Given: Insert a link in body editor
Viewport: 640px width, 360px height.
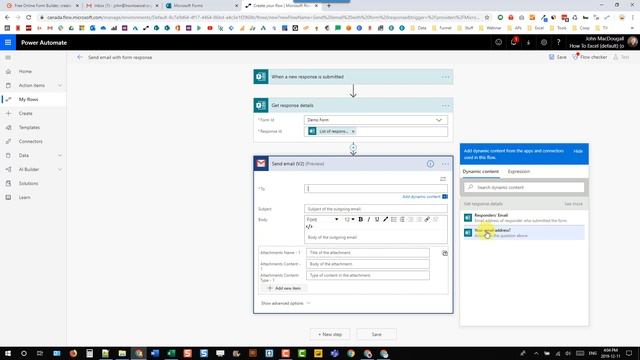Looking at the screenshot, I should pos(427,220).
